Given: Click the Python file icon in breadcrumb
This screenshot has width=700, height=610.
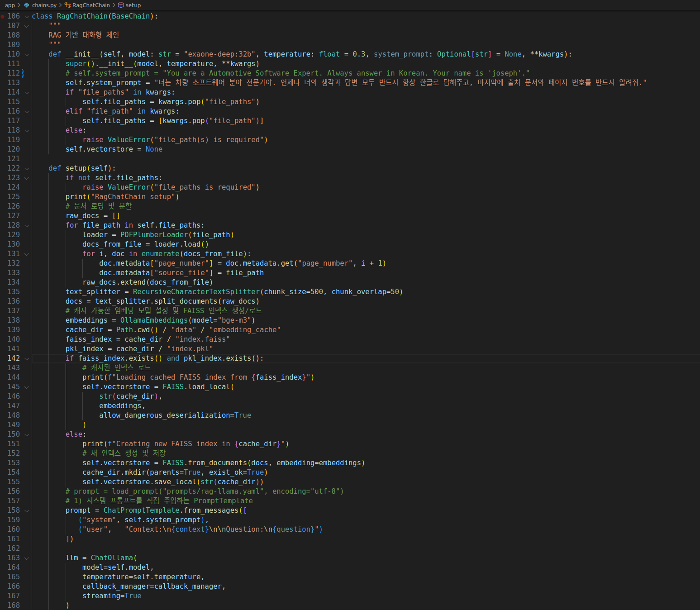Looking at the screenshot, I should (x=27, y=5).
